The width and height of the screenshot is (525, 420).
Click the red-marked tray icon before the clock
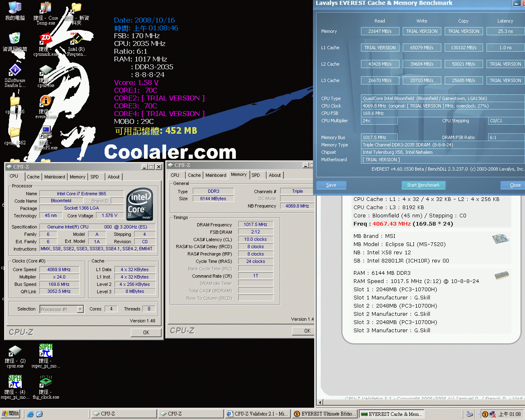493,414
